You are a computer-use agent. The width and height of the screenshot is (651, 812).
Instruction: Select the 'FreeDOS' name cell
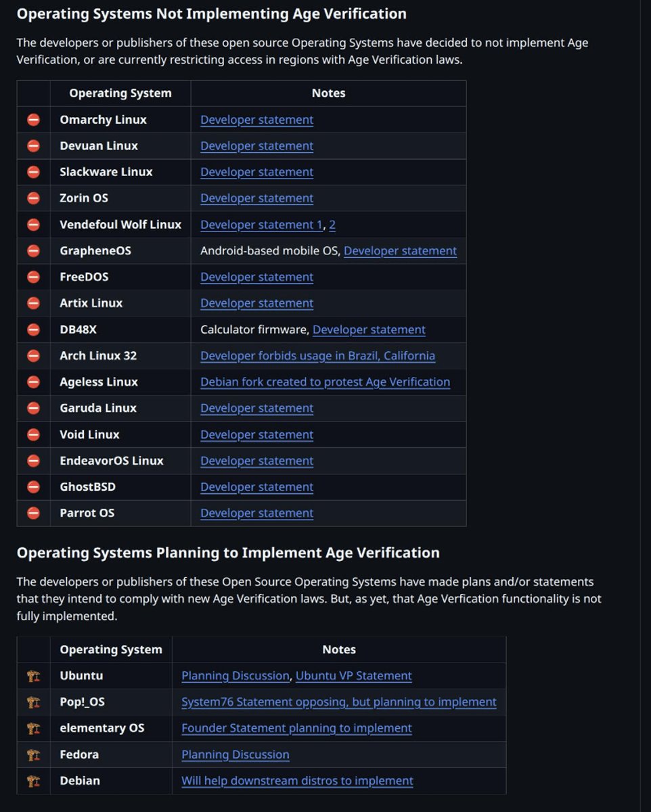point(120,277)
